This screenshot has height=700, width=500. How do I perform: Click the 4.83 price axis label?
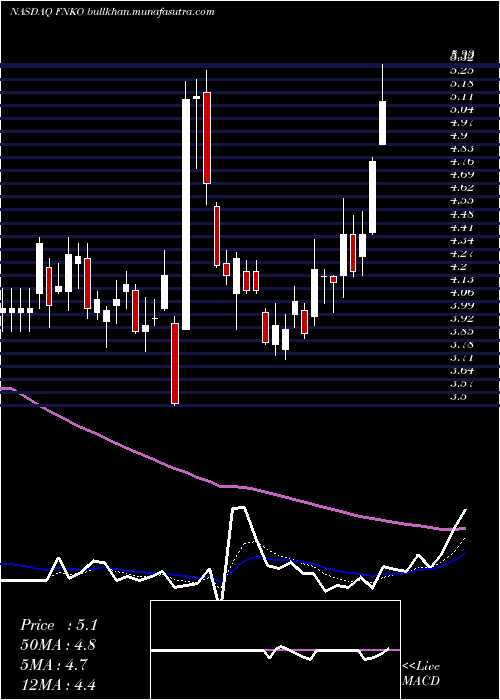coord(462,149)
